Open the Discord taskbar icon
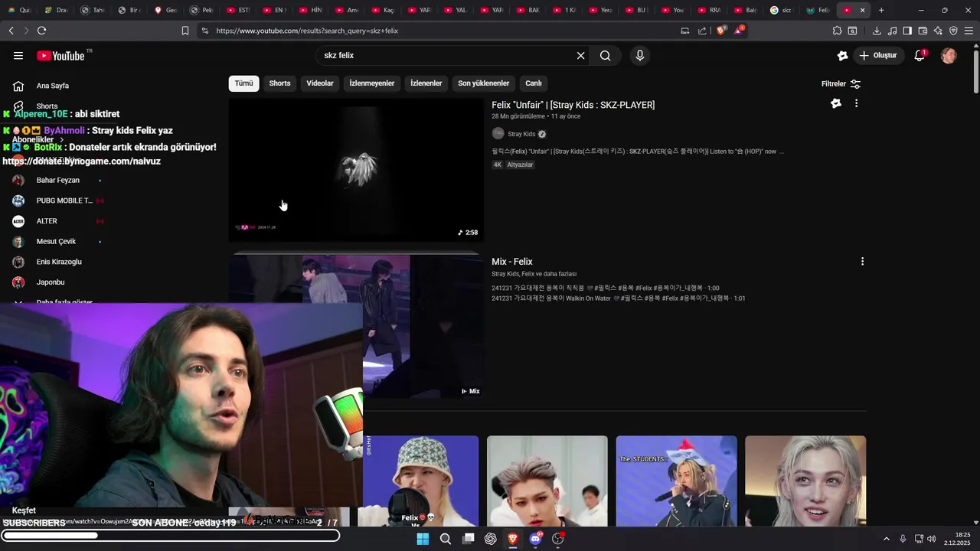This screenshot has width=980, height=551. 535,539
